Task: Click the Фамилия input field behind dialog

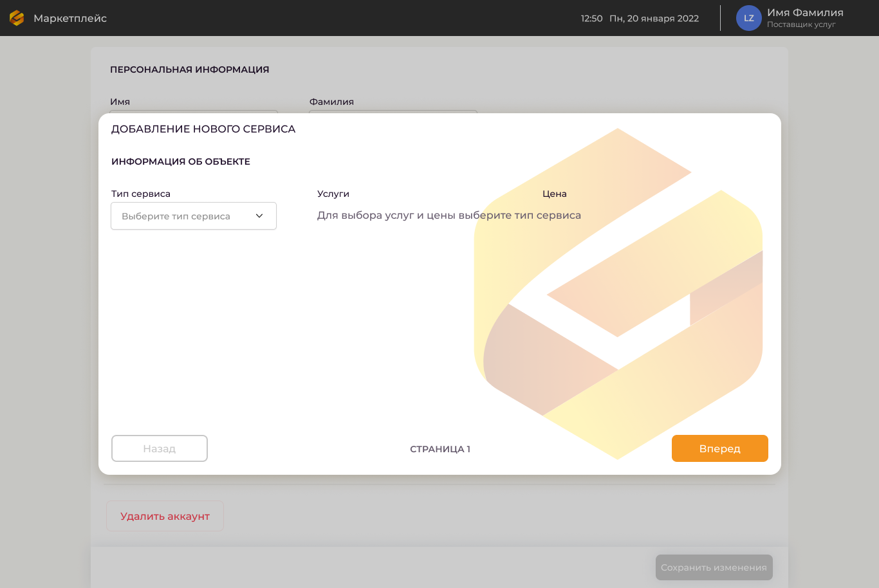Action: pos(393,112)
